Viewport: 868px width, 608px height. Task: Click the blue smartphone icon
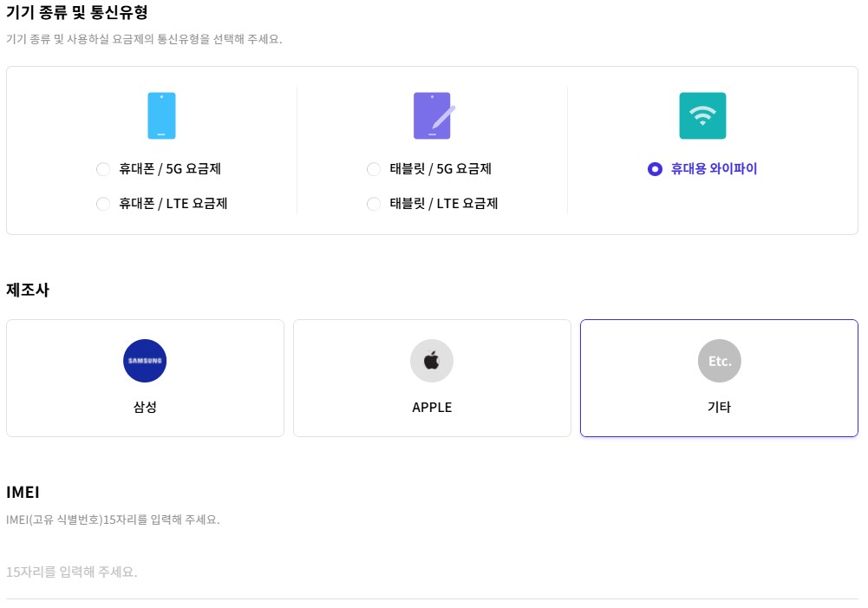161,115
